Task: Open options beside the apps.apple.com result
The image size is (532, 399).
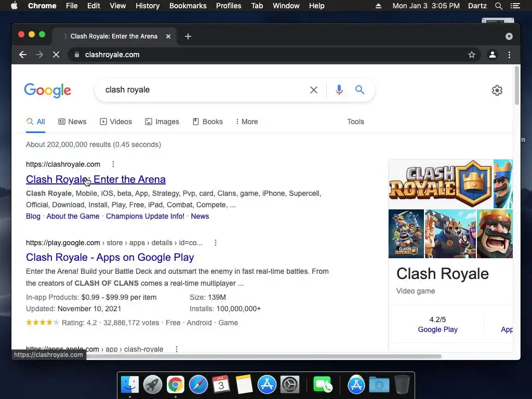Action: 177,349
